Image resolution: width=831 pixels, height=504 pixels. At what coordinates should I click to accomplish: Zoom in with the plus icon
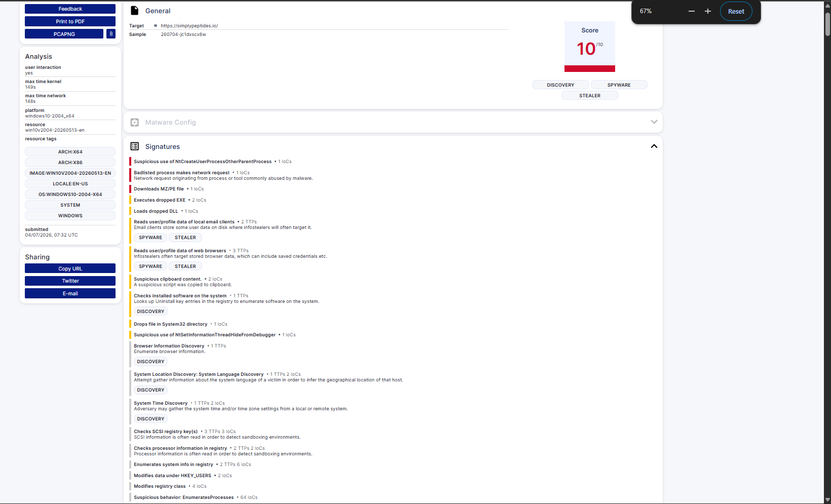click(x=708, y=11)
